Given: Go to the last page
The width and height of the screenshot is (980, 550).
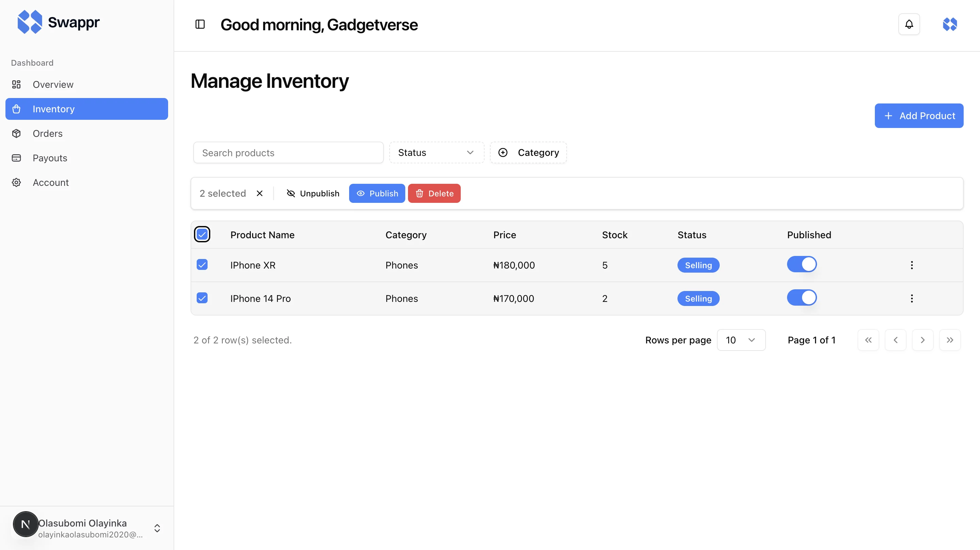Looking at the screenshot, I should coord(950,340).
